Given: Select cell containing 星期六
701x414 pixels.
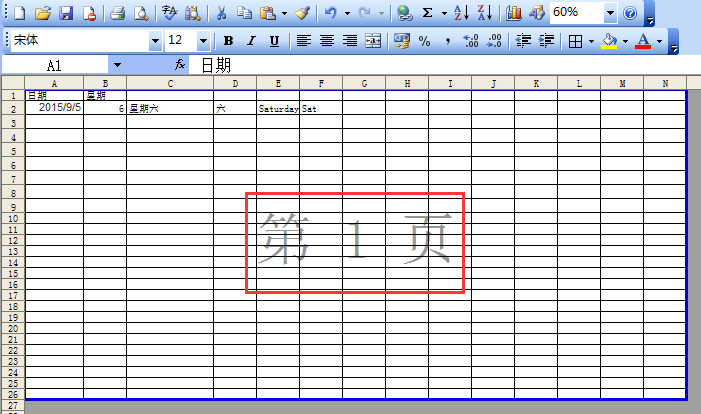Looking at the screenshot, I should click(x=170, y=108).
